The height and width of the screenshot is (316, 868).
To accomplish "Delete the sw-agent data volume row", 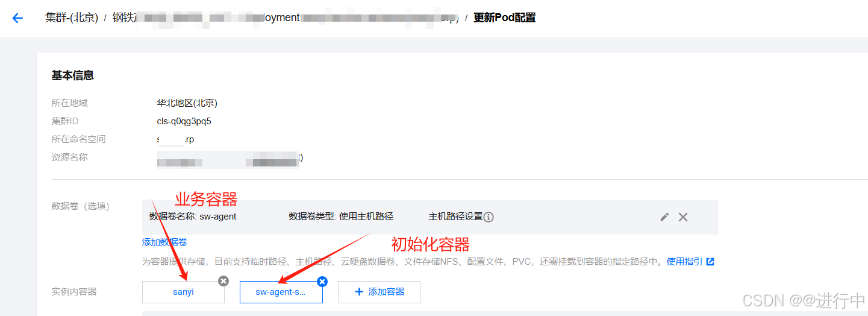I will click(683, 217).
